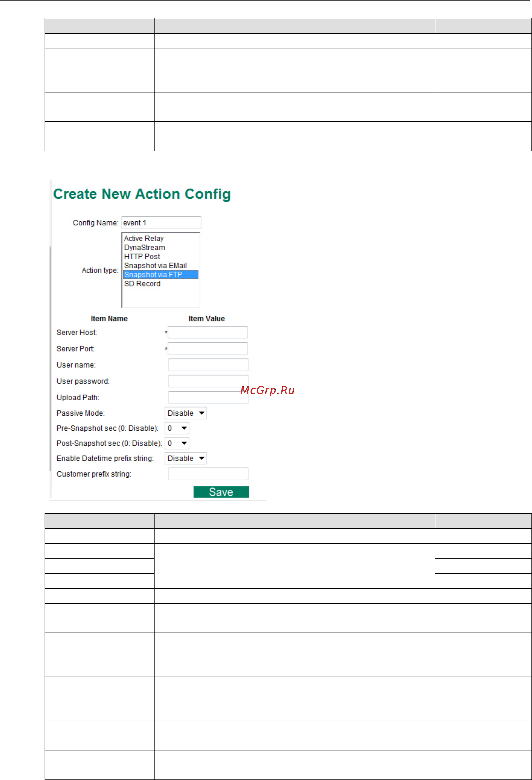532x780 pixels.
Task: Click the Customer prefix string field
Action: point(208,474)
